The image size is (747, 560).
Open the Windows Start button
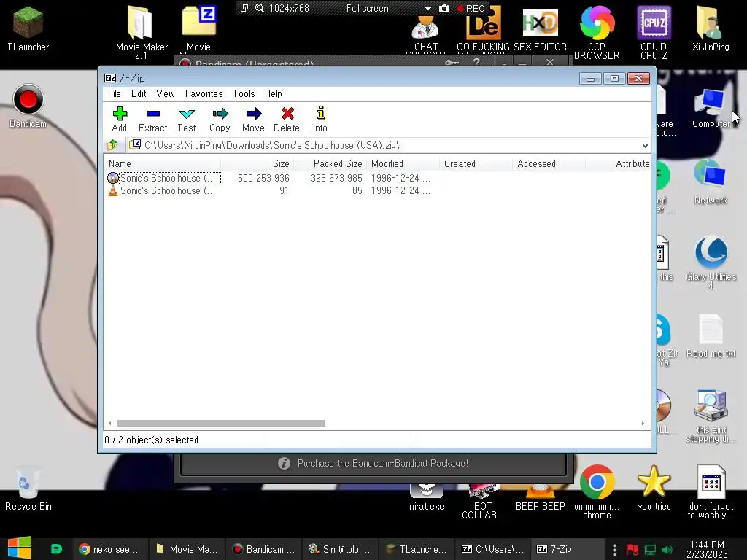tap(20, 548)
